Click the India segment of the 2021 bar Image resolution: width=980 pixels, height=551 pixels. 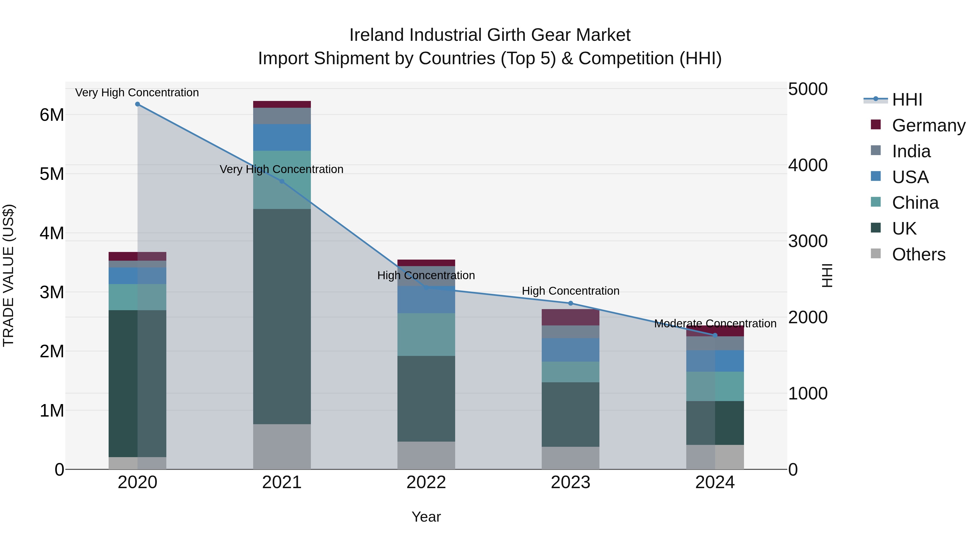click(282, 116)
